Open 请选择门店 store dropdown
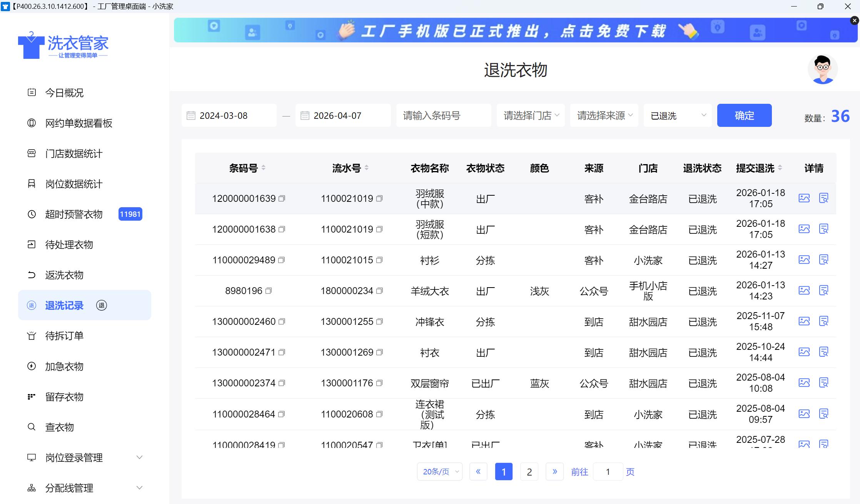 click(x=531, y=115)
